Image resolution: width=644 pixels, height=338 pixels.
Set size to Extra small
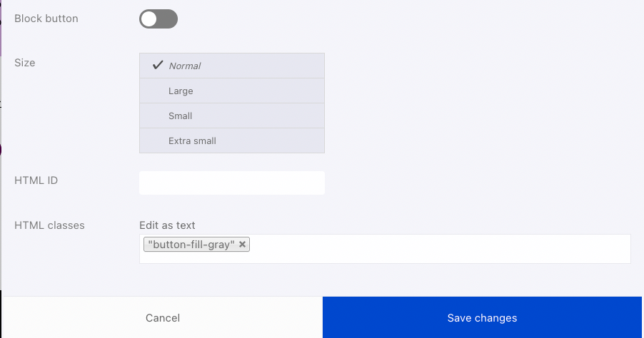[232, 140]
